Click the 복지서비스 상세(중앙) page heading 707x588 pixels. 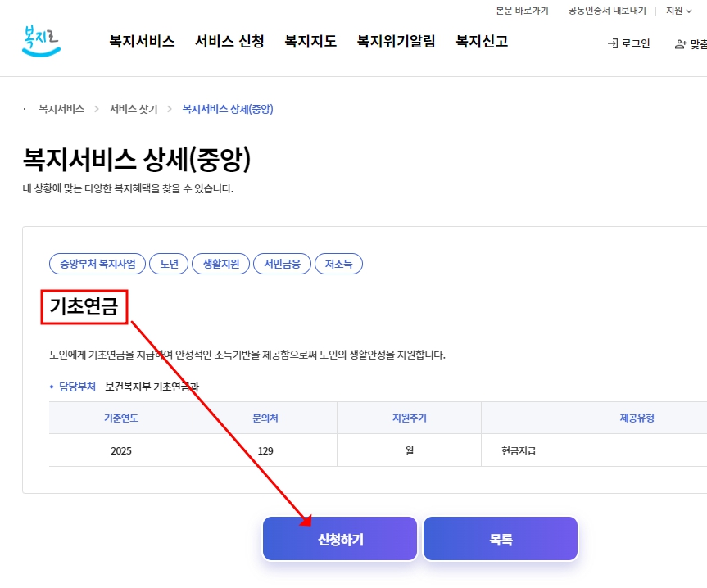[x=137, y=159]
